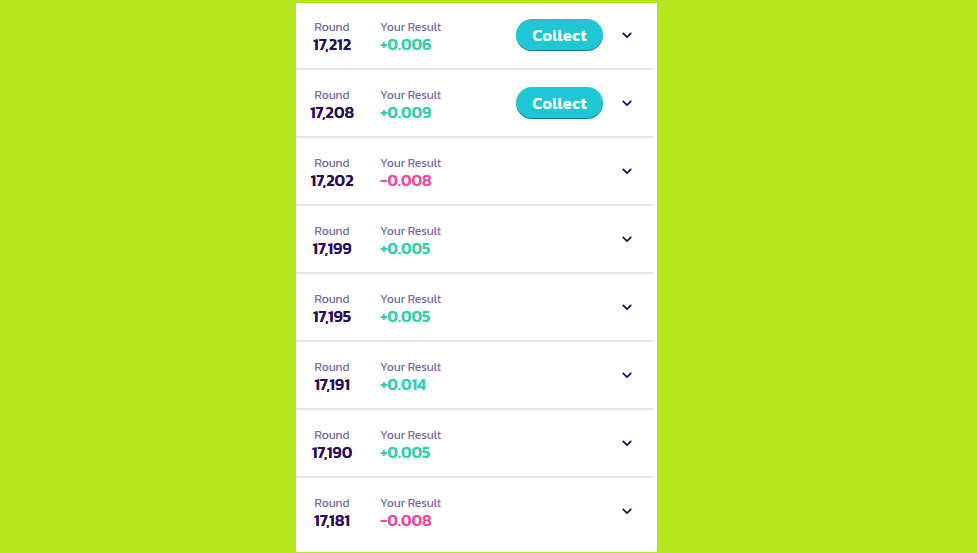This screenshot has height=553, width=977.
Task: Select the round 17,212 number
Action: (x=332, y=45)
